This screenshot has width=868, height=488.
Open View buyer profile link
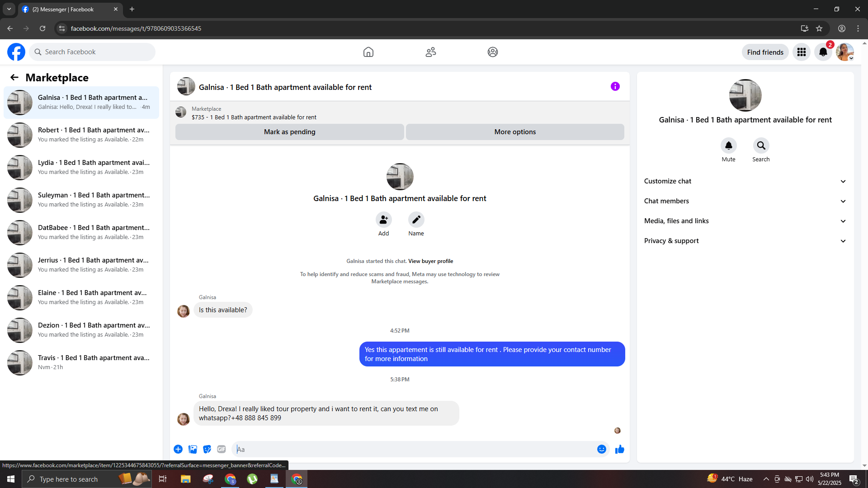click(x=431, y=261)
